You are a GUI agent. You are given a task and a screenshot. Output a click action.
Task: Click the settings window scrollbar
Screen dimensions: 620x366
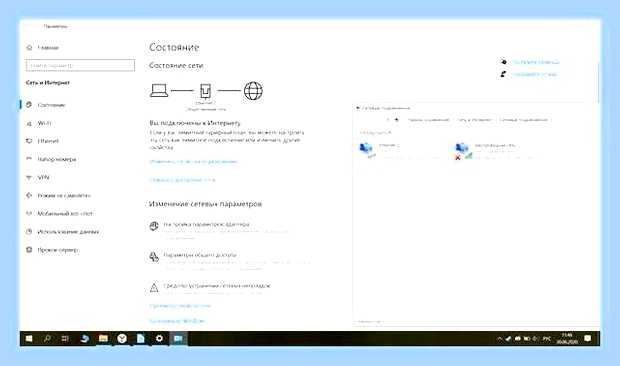pyautogui.click(x=598, y=83)
